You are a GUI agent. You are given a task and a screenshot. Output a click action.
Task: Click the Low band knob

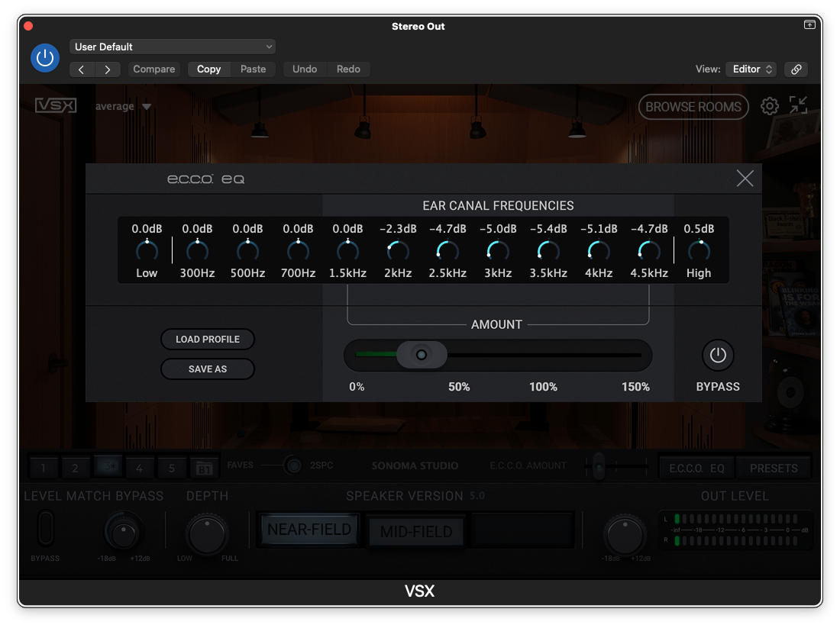[147, 250]
